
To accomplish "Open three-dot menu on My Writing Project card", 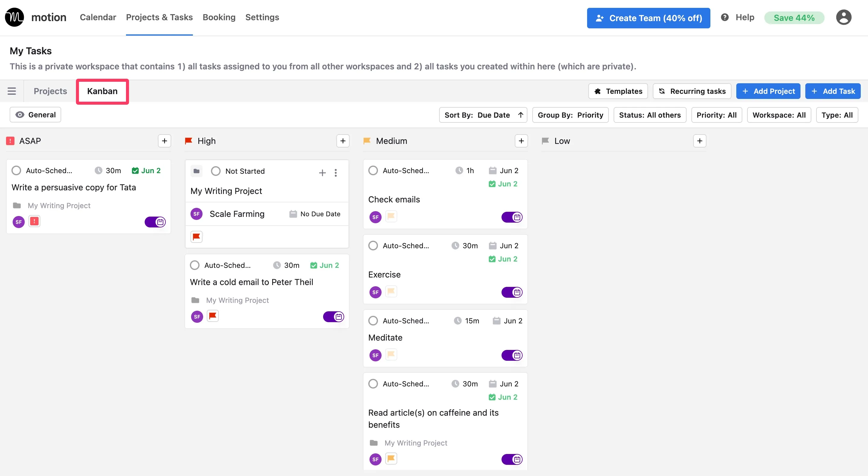I will 336,173.
